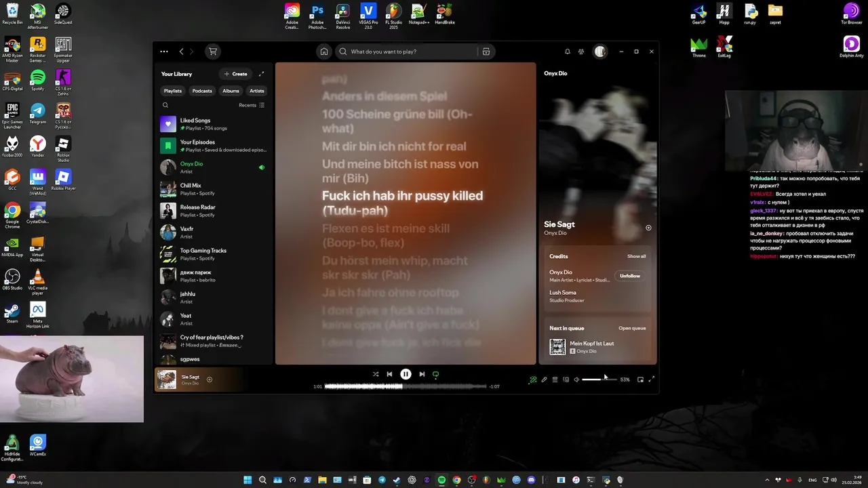The height and width of the screenshot is (488, 868).
Task: Add Sie Sagt to Liked Songs in player bar
Action: pyautogui.click(x=210, y=380)
